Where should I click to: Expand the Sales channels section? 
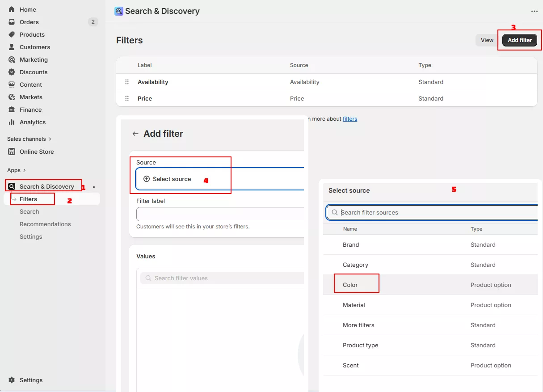pos(50,139)
